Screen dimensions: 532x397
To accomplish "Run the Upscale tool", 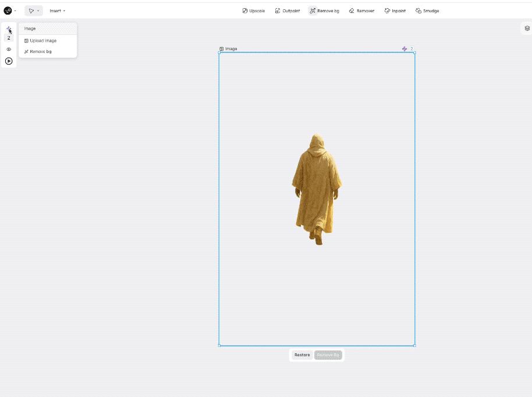I will 253,11.
